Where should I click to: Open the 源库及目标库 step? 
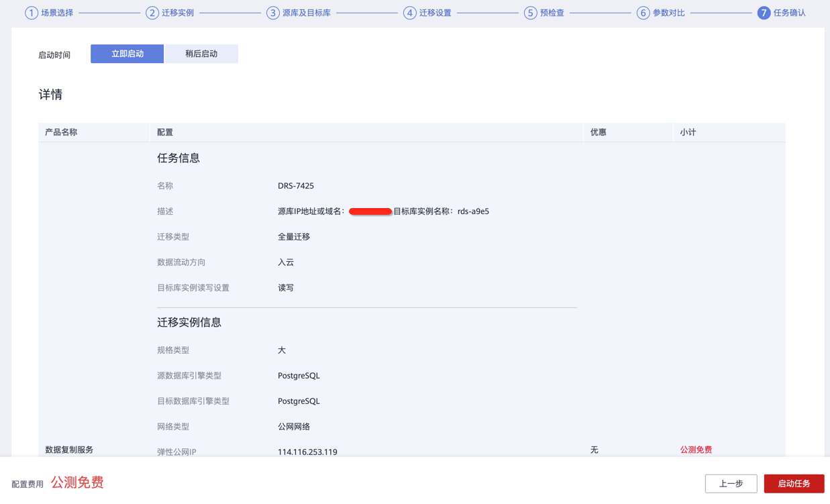click(x=307, y=13)
